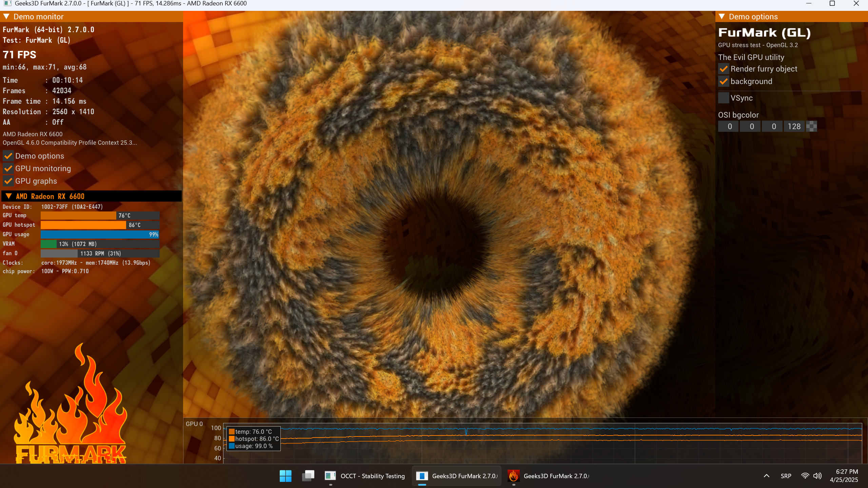Open FurMark flame-icon taskbar item
Image resolution: width=868 pixels, height=488 pixels.
[x=548, y=476]
